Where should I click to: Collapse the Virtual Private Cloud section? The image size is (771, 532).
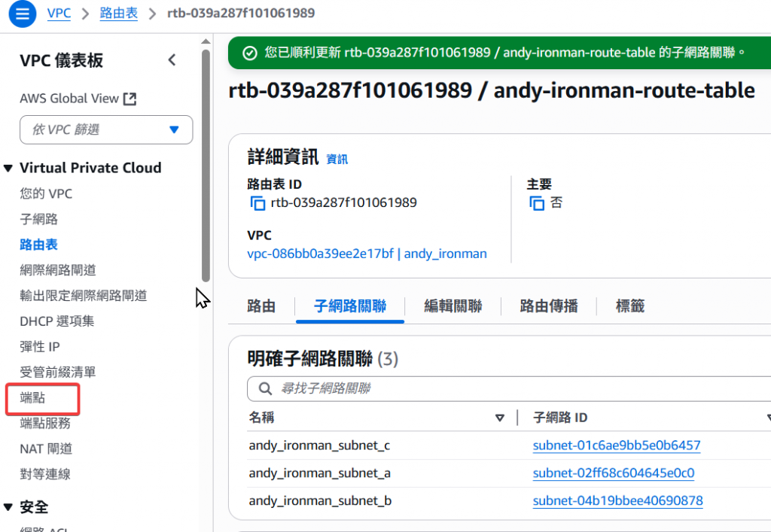point(8,168)
